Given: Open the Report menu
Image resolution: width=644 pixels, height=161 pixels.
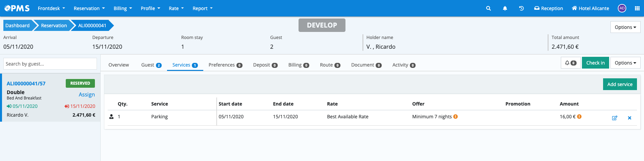Looking at the screenshot, I should [202, 8].
